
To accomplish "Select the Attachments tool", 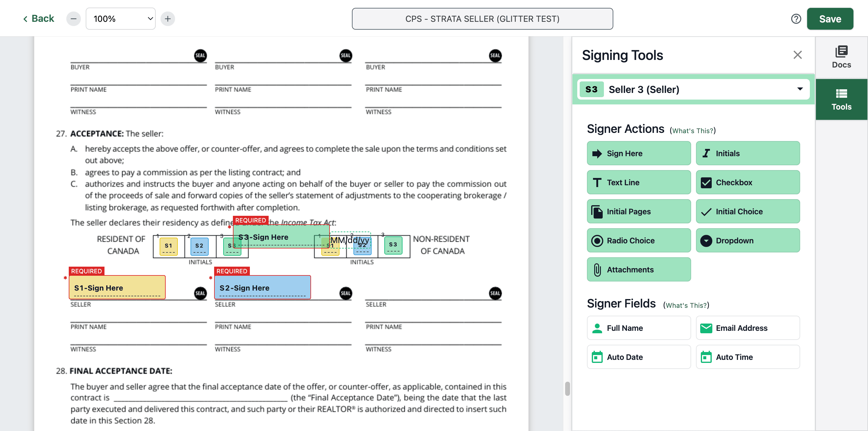I will point(638,269).
